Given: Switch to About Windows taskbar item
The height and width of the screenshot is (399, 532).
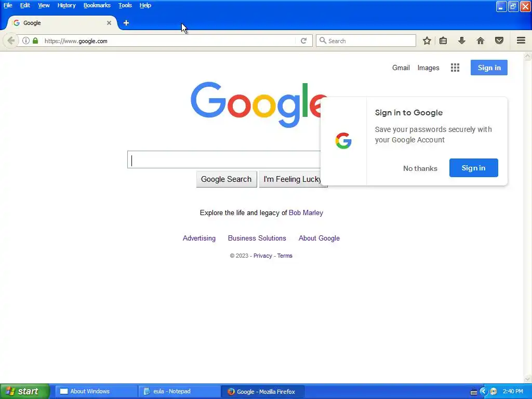Looking at the screenshot, I should click(96, 391).
